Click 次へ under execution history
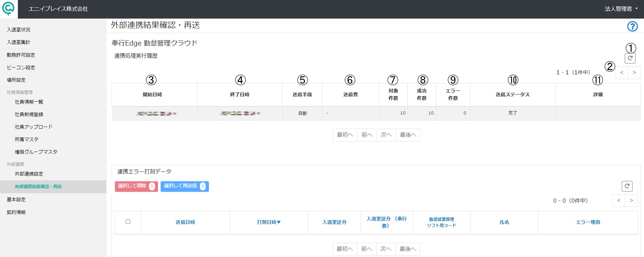Image resolution: width=644 pixels, height=257 pixels. (x=386, y=135)
